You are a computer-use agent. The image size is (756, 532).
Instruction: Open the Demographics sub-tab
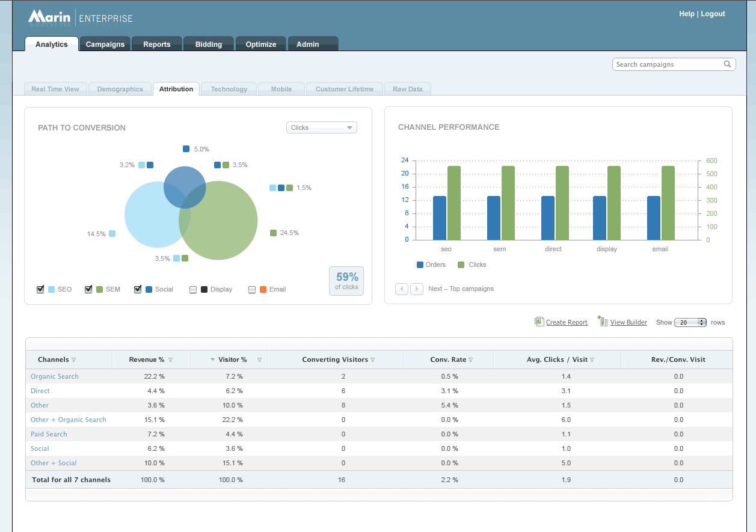pos(120,89)
